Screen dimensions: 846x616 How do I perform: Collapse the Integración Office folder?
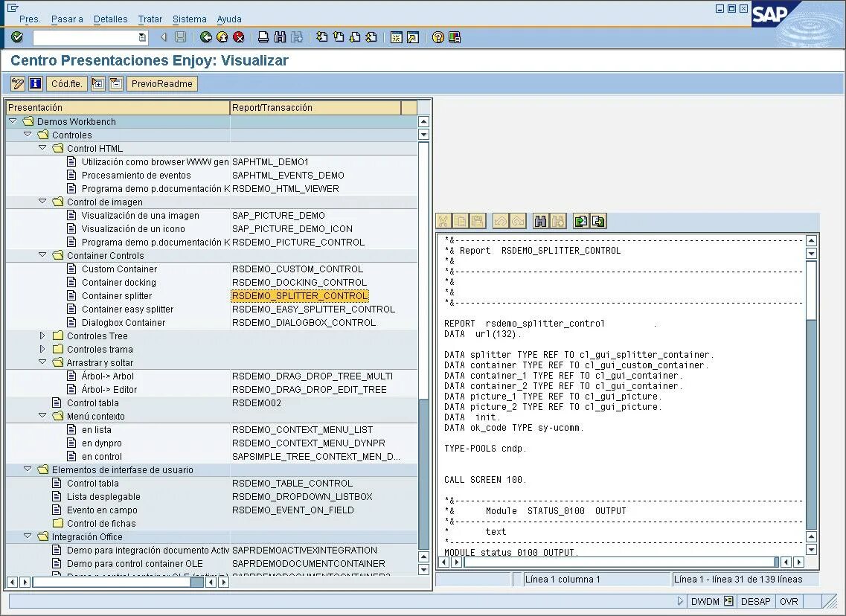click(x=28, y=536)
